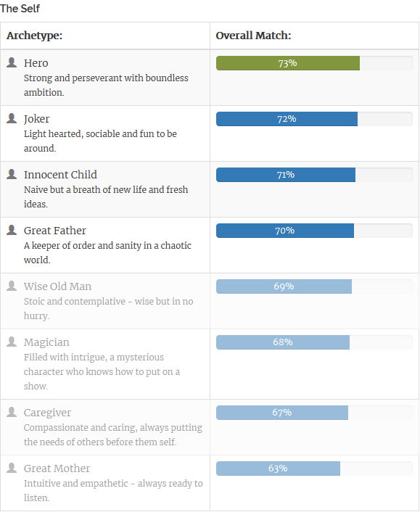The image size is (420, 512).
Task: Open the Joker archetype title
Action: point(36,119)
